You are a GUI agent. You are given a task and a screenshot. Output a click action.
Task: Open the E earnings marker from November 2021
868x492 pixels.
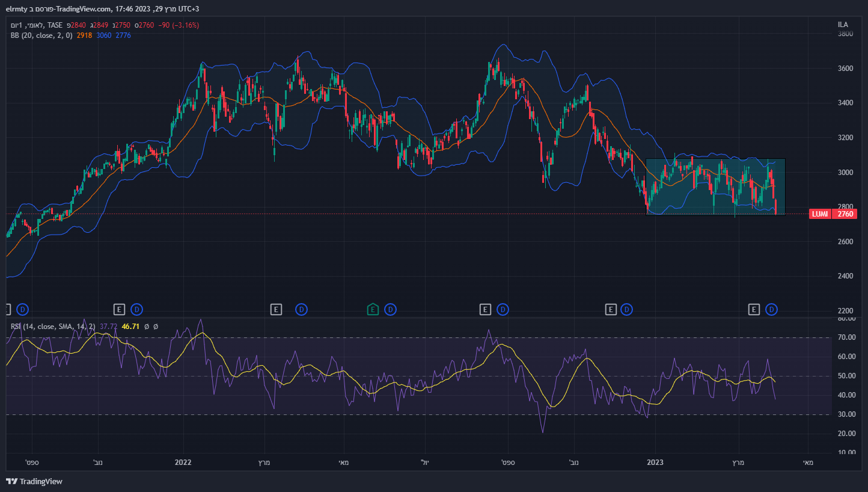pyautogui.click(x=119, y=309)
